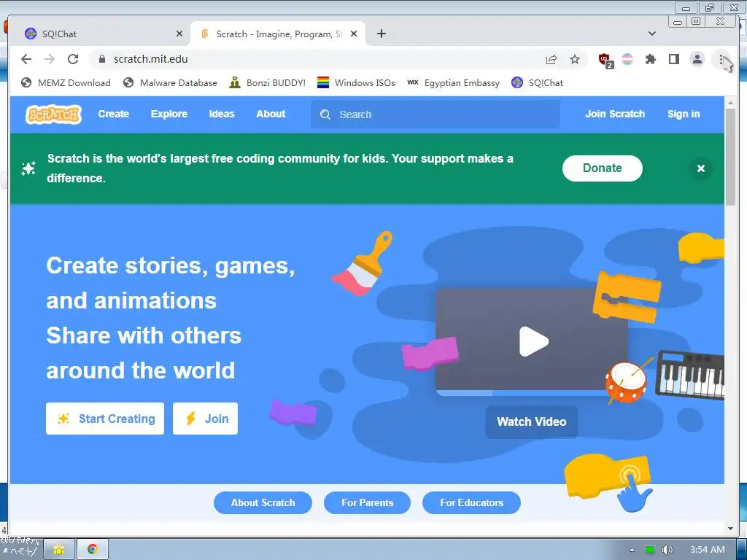Open MEMZ Download bookmark
The image size is (747, 560).
click(66, 83)
